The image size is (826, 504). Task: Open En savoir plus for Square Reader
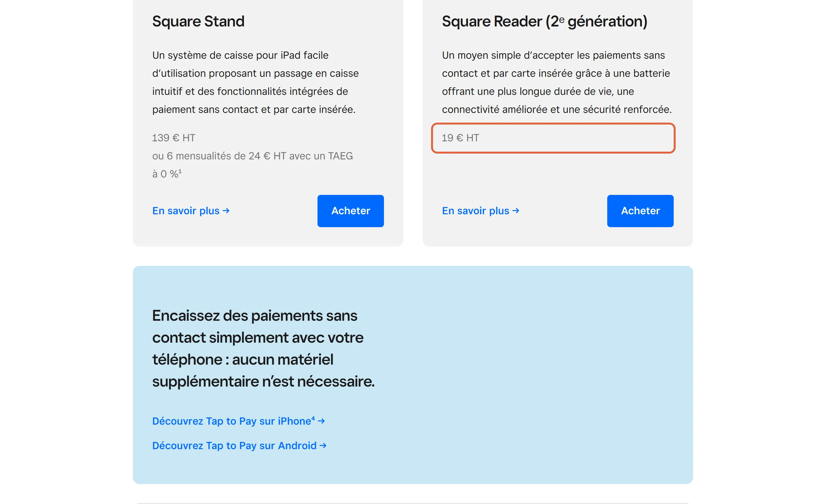(x=480, y=211)
